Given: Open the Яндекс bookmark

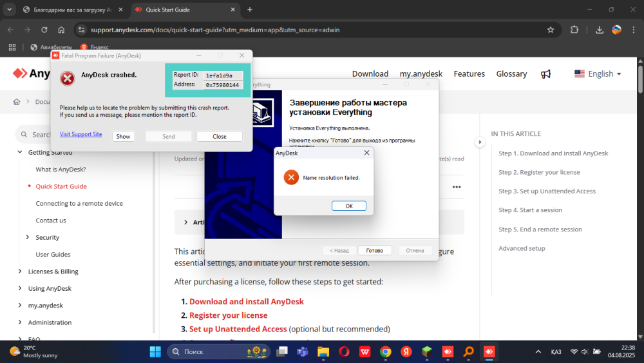Looking at the screenshot, I should [x=95, y=47].
